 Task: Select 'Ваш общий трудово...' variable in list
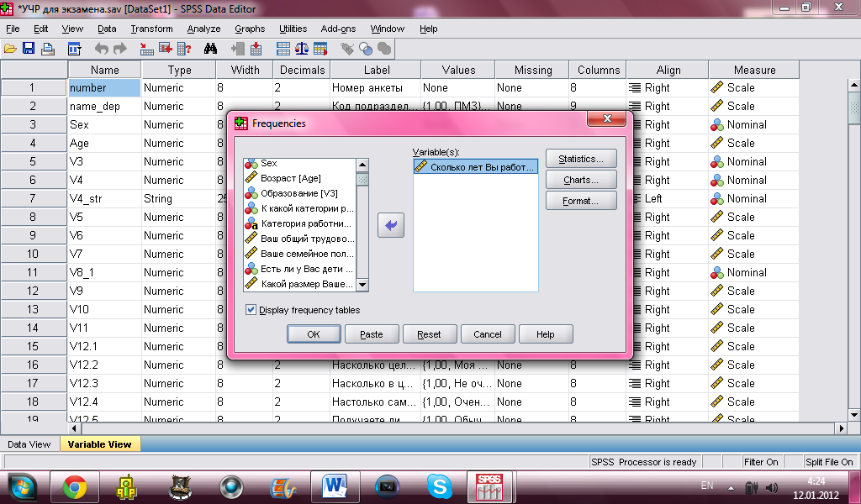point(300,239)
